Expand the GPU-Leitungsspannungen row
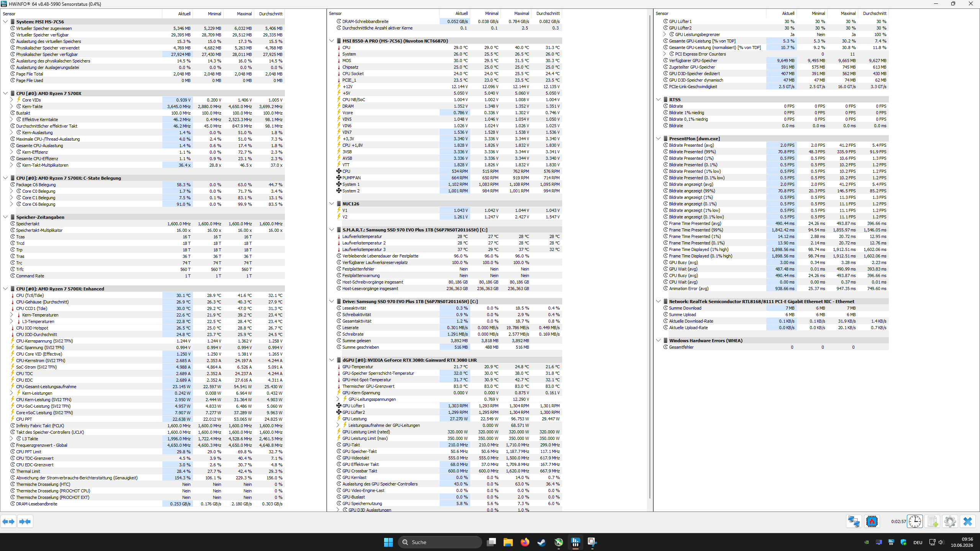980x551 pixels. pos(338,399)
